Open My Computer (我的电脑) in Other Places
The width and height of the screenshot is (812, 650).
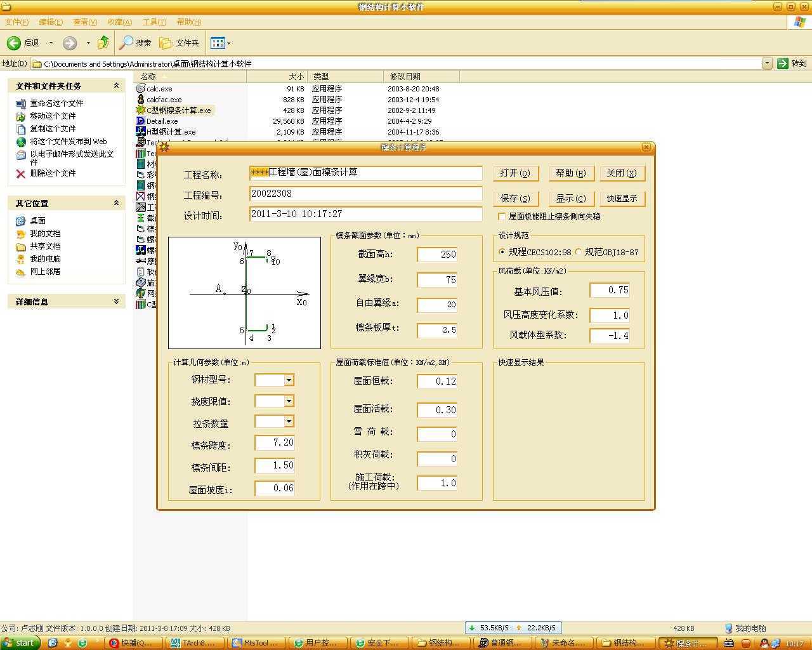pos(21,259)
